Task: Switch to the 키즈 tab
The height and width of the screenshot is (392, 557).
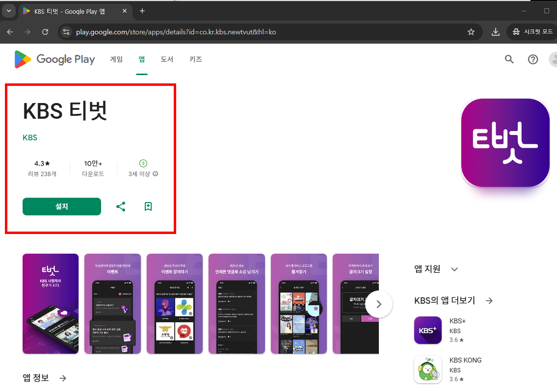Action: [x=195, y=59]
